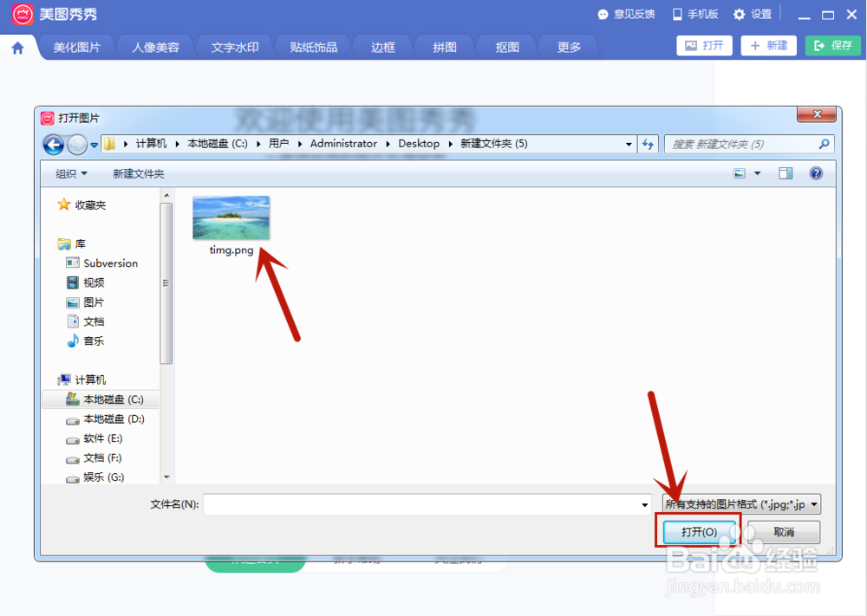Refresh the folder with the refresh icon
Screen dimensions: 867x616
(x=648, y=144)
